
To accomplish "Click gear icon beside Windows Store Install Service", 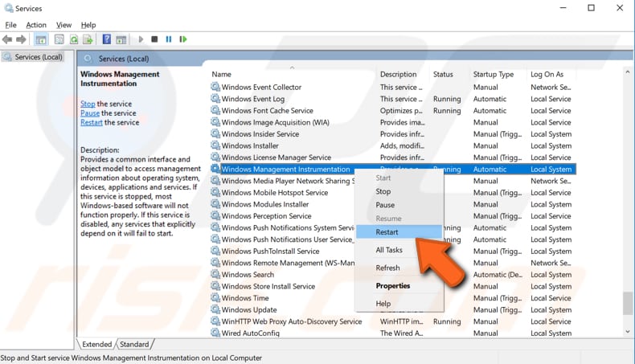I will (215, 286).
